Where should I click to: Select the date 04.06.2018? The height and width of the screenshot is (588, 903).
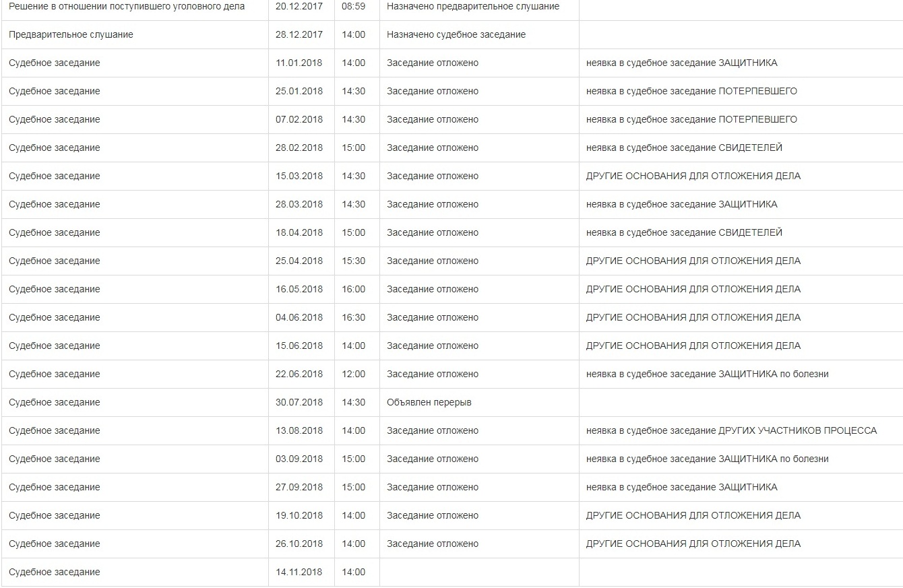click(299, 317)
